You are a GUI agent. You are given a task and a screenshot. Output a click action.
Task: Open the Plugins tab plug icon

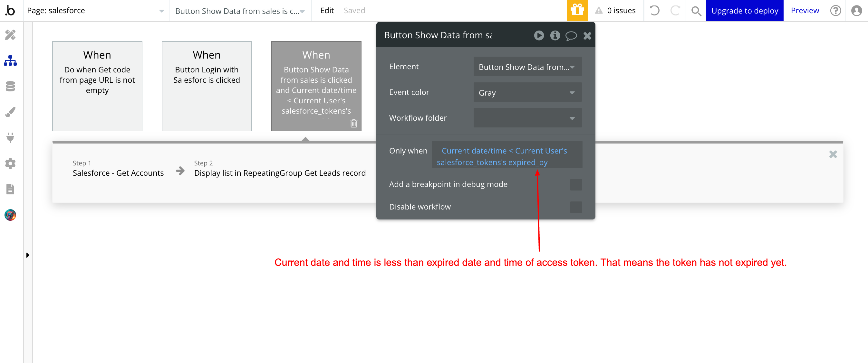[x=10, y=138]
